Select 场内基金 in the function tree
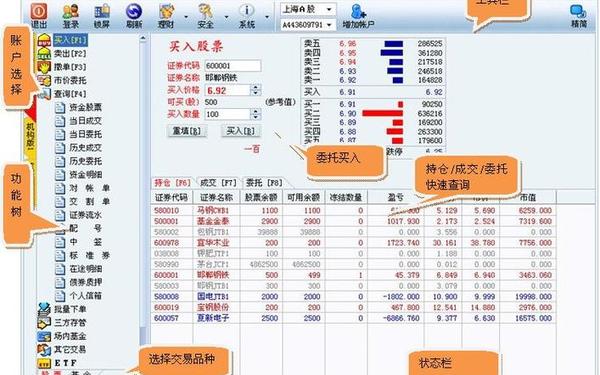The width and height of the screenshot is (600, 375). pos(70,336)
